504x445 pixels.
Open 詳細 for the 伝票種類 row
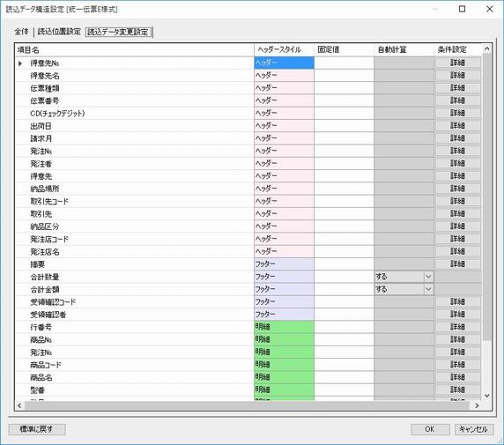[x=457, y=88]
